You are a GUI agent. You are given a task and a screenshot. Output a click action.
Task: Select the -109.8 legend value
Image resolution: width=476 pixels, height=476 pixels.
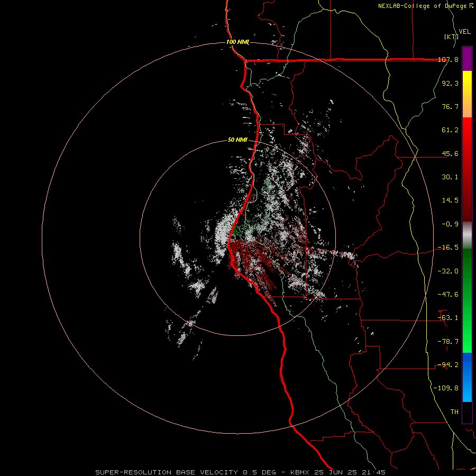446,388
